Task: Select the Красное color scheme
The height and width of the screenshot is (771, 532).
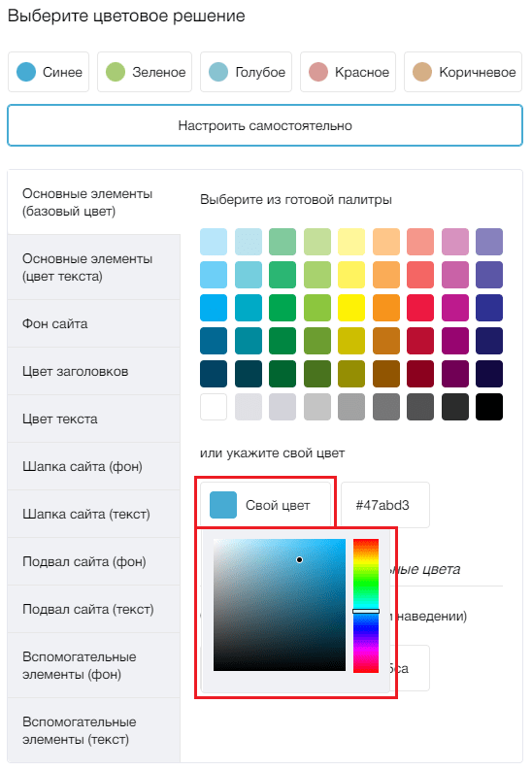Action: pos(348,72)
